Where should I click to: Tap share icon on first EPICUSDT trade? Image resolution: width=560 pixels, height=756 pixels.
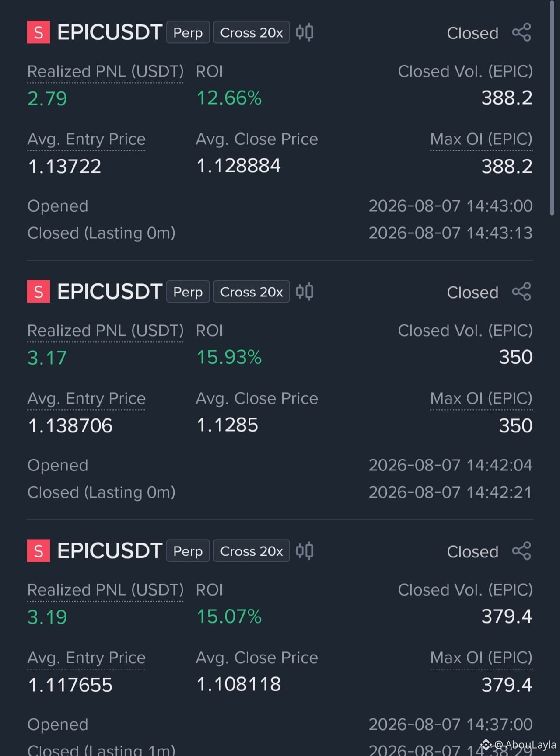[x=521, y=32]
